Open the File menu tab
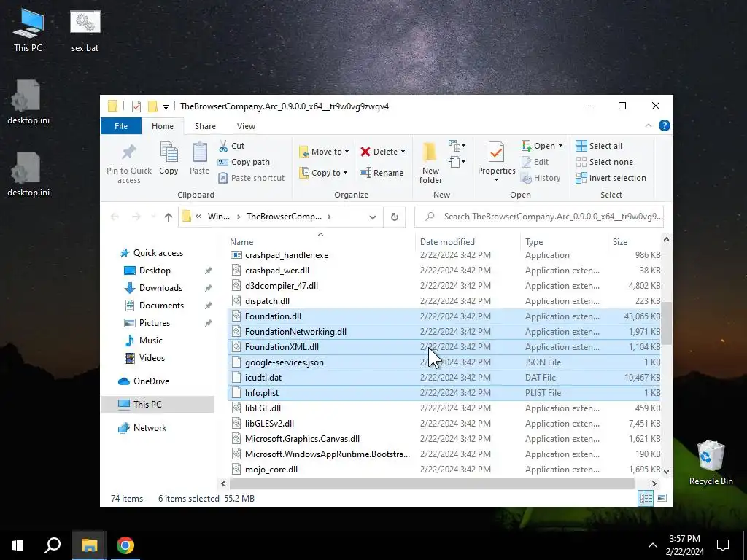 [121, 126]
